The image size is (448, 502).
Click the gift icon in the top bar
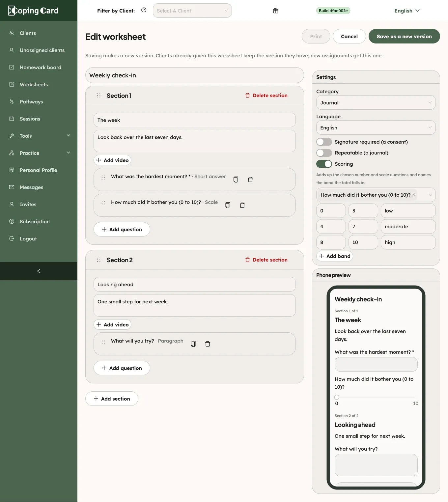(x=276, y=11)
